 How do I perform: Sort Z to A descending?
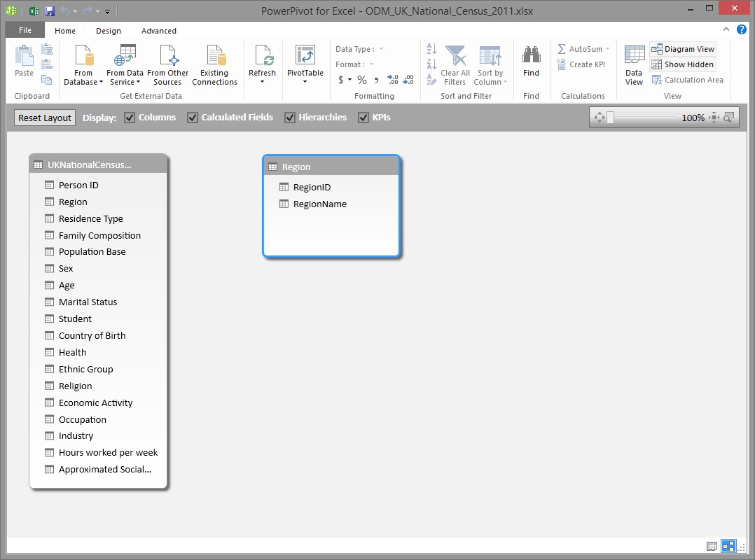[x=431, y=64]
